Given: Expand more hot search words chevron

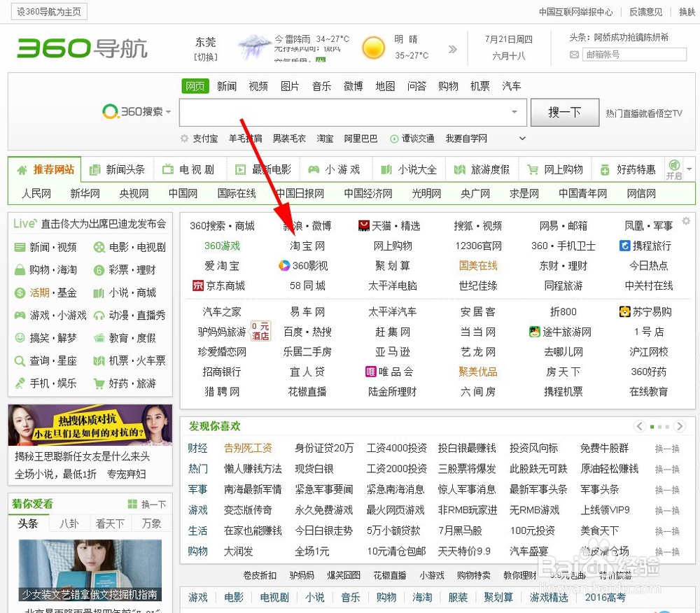Looking at the screenshot, I should (522, 139).
